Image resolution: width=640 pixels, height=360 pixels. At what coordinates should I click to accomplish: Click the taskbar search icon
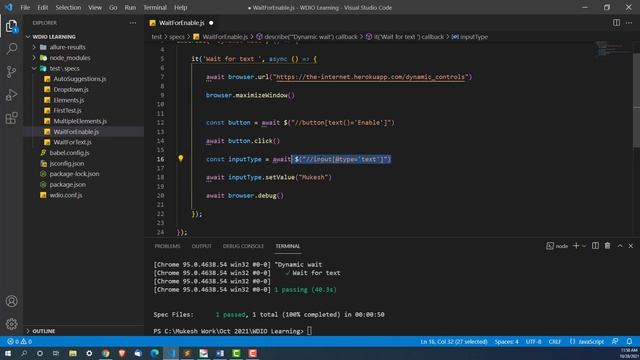click(x=24, y=353)
